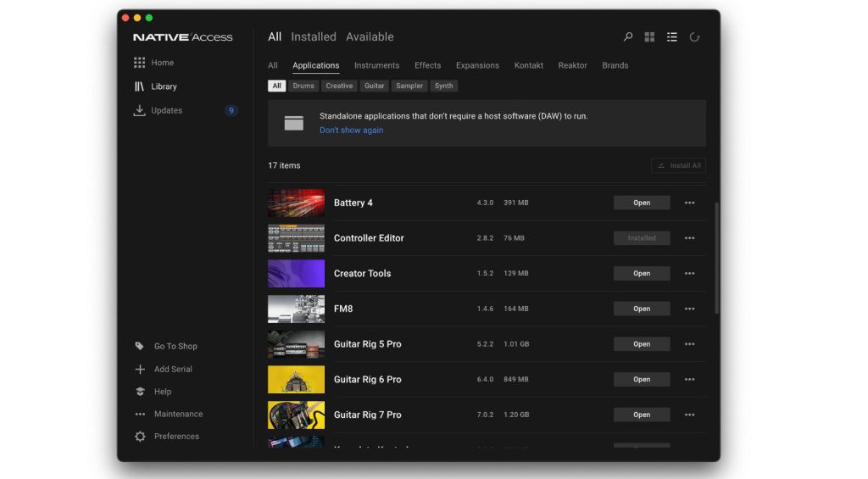Click the Install All button

tap(678, 165)
